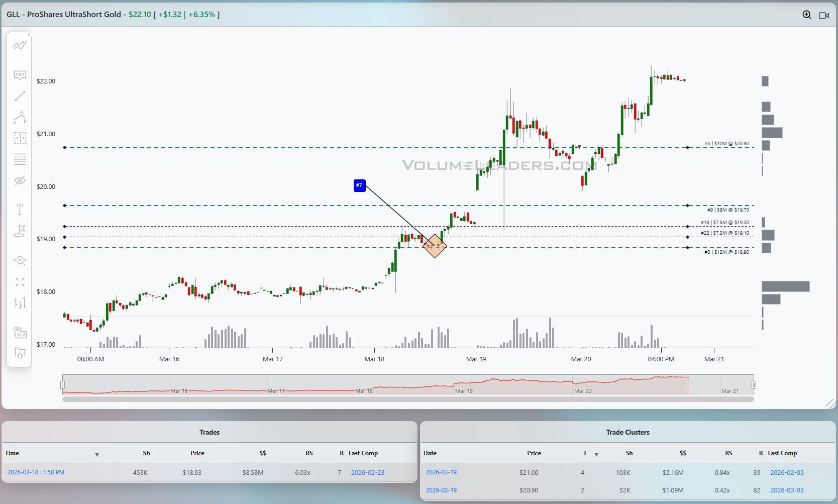The height and width of the screenshot is (504, 838).
Task: Click the GLL - ProShares UltraShort Gold title
Action: click(x=64, y=15)
